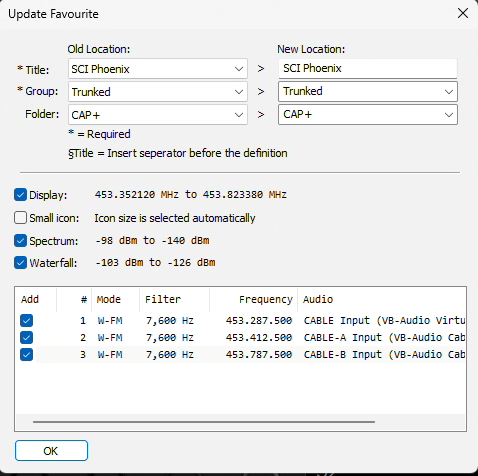Select the frequency 453.412.500 cell
Image resolution: width=478 pixels, height=476 pixels.
(259, 338)
